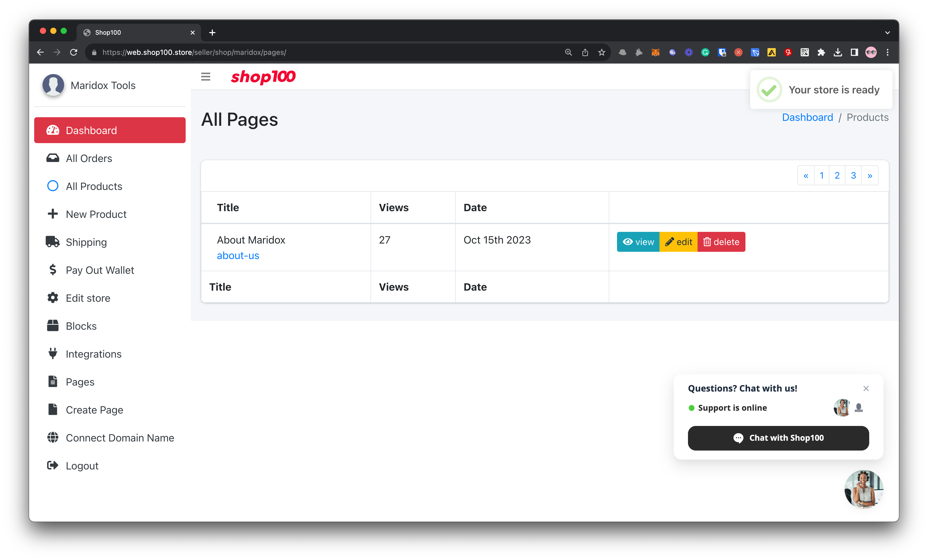Screen dimensions: 928x560
Task: Open All Products sidebar item
Action: [x=110, y=186]
